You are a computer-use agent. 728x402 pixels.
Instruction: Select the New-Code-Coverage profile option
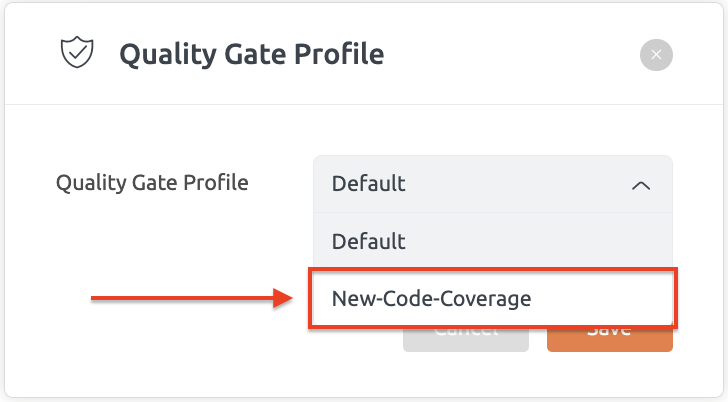[493, 298]
